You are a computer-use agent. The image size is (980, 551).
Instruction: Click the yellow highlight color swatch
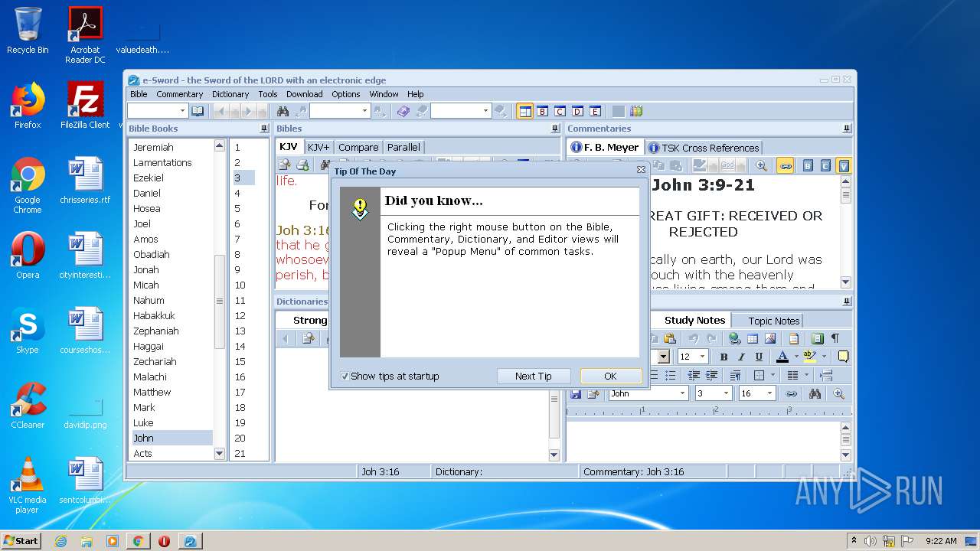pos(809,357)
